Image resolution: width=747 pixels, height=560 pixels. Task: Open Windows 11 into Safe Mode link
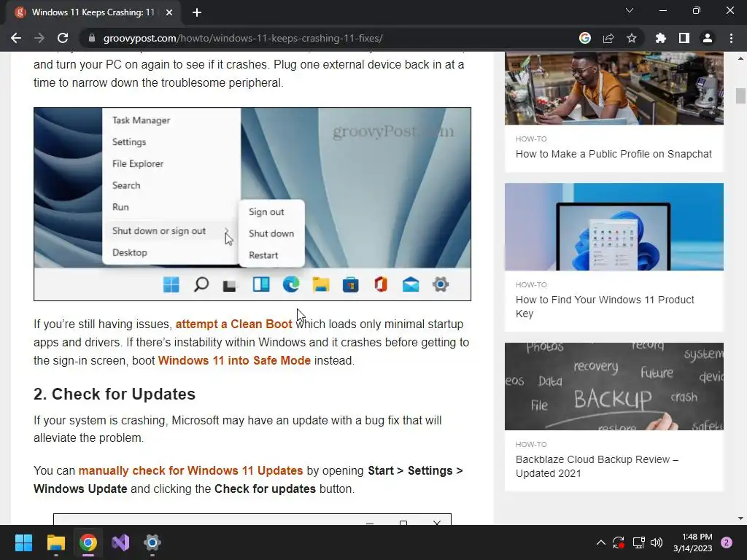(x=234, y=360)
